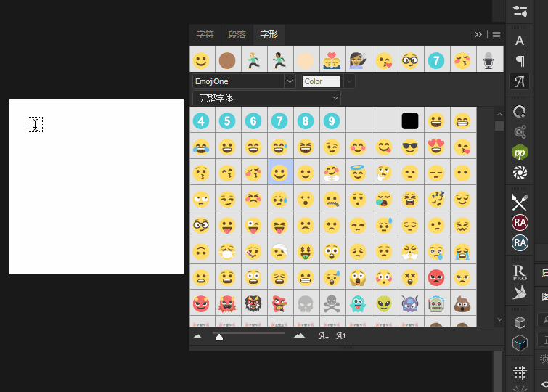Open the crossed fork and knife panel
The image size is (548, 392).
[x=520, y=202]
